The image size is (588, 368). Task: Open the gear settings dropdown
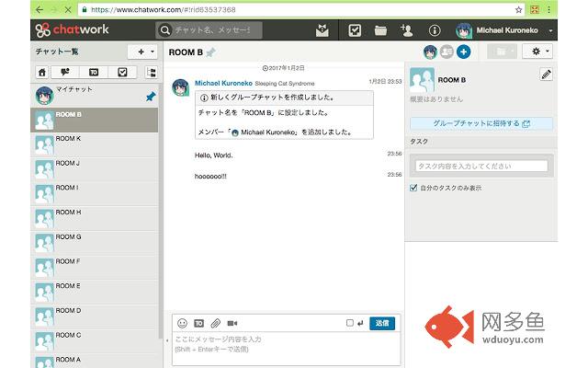(x=537, y=52)
